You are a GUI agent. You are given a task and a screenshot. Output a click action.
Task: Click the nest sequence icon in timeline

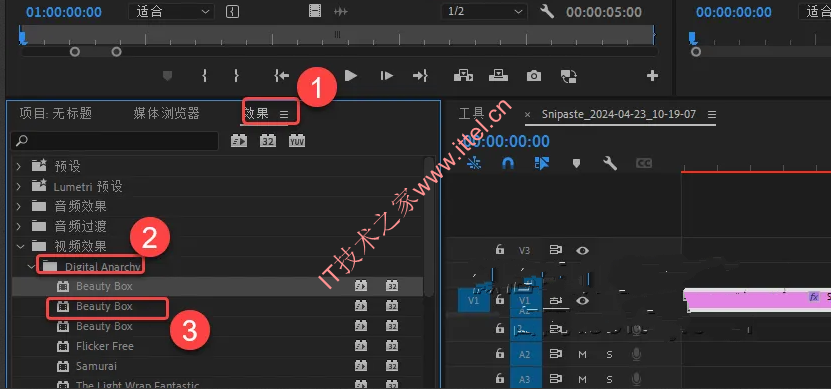pos(474,163)
